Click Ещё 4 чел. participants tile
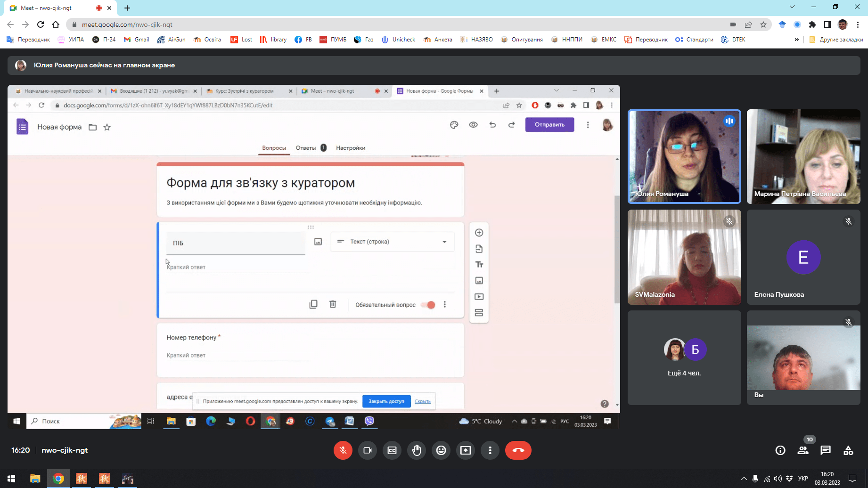This screenshot has height=488, width=868. (684, 358)
